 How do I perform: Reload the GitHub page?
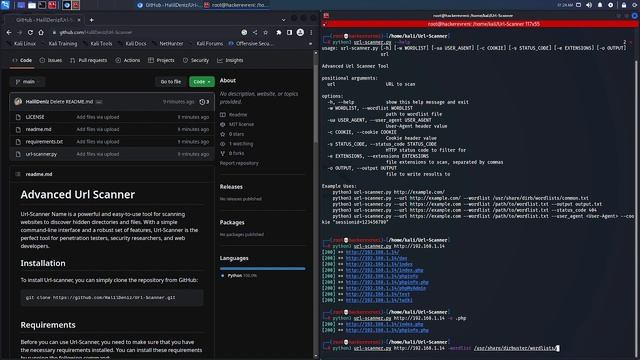(x=30, y=32)
